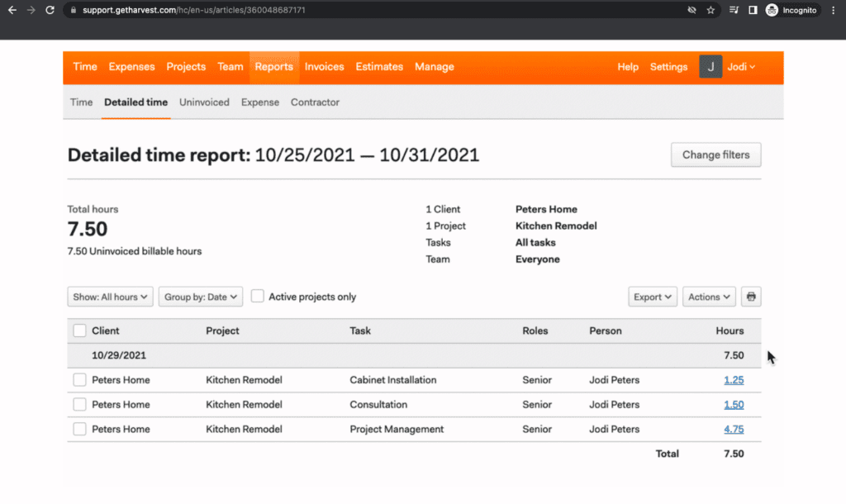Click browser back arrow
Image resolution: width=846 pixels, height=504 pixels.
(12, 10)
